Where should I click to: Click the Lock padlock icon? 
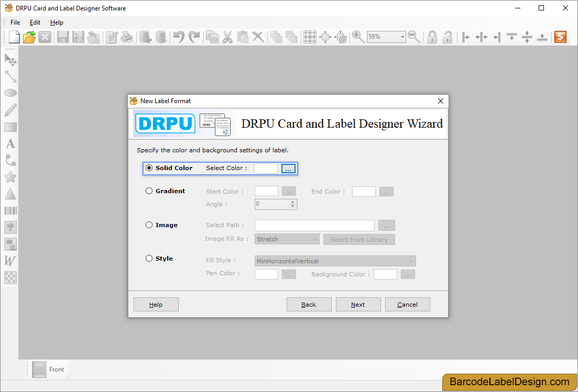tap(432, 37)
